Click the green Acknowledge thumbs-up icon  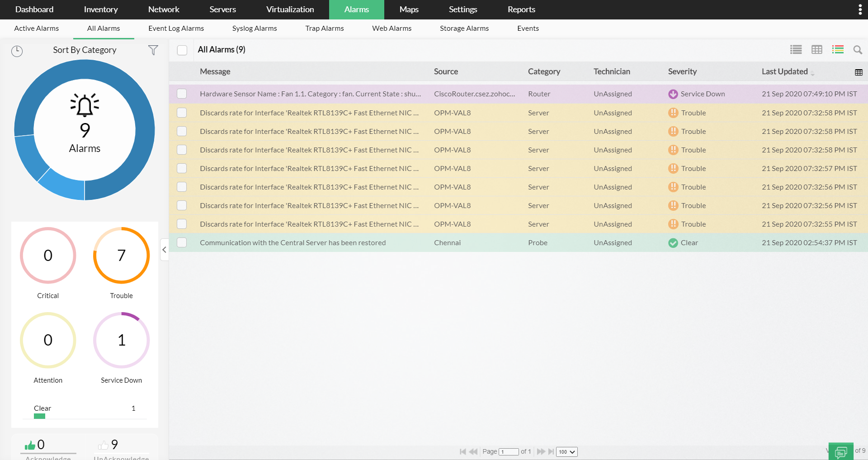[x=30, y=446]
